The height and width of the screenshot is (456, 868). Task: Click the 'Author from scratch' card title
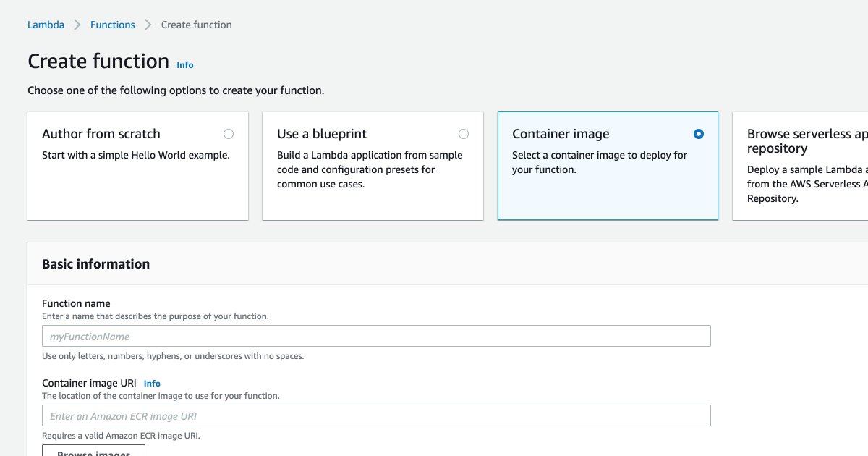click(101, 134)
